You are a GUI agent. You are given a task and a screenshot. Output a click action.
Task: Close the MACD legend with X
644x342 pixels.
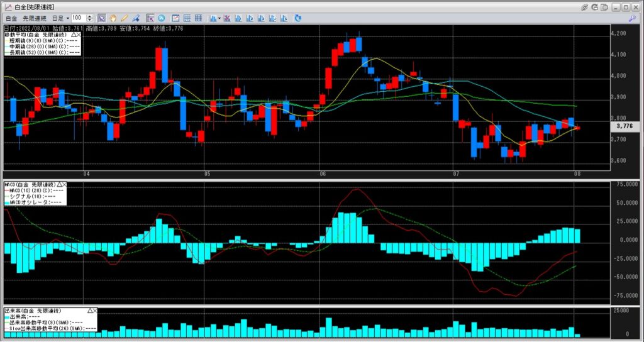click(x=65, y=184)
